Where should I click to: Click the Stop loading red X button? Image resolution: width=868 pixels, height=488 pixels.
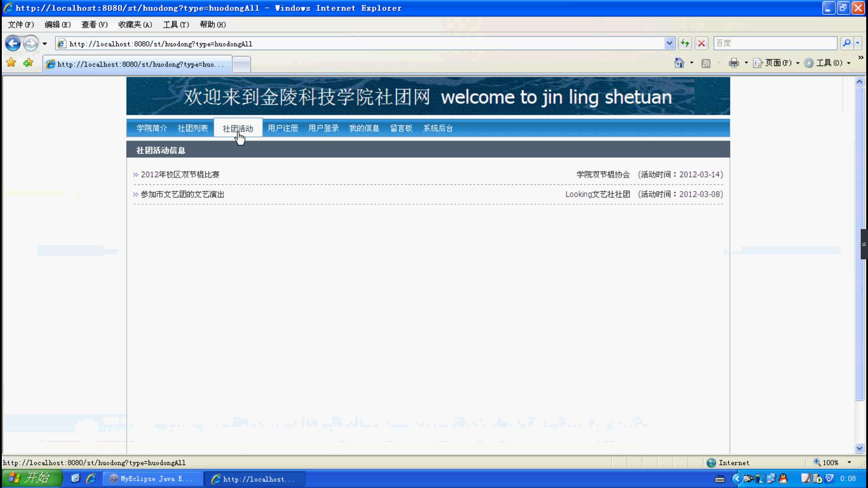(701, 43)
